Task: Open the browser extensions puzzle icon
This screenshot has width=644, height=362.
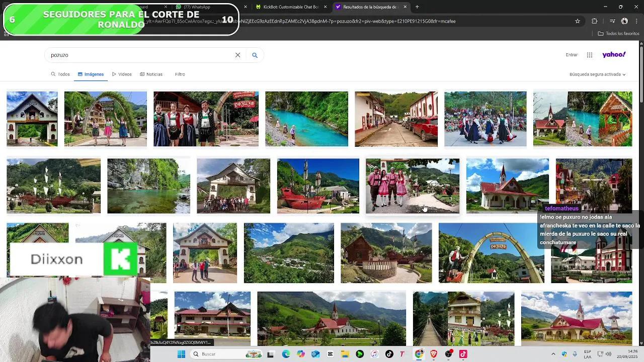Action: click(x=595, y=21)
